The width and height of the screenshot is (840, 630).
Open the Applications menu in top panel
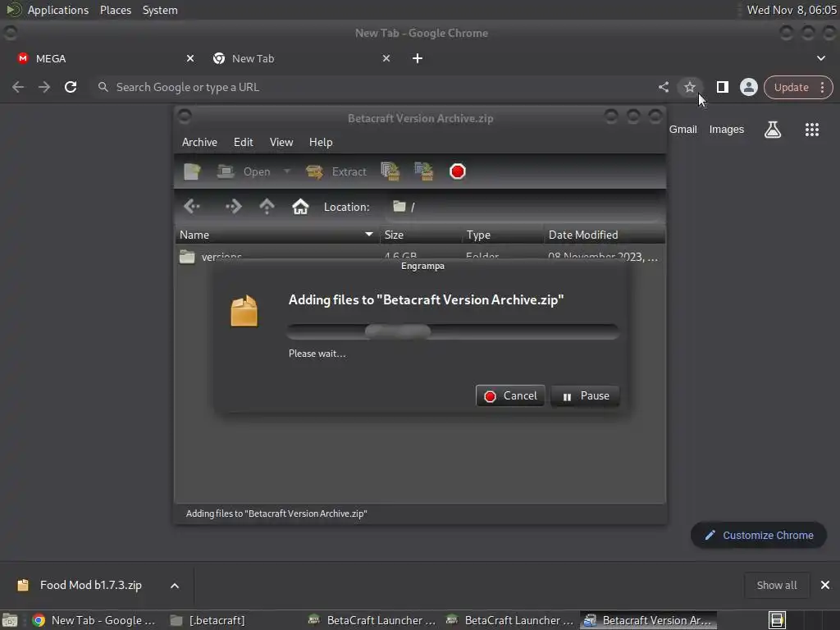(58, 10)
